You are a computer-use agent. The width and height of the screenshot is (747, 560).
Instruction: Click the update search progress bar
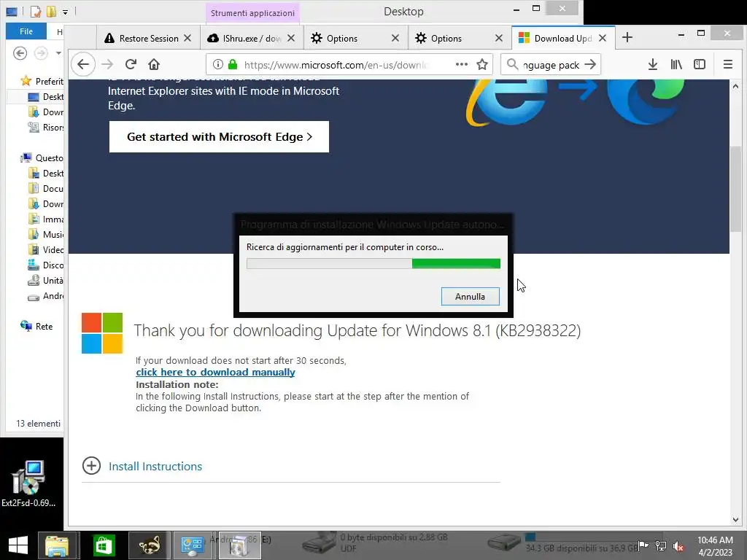tap(373, 263)
